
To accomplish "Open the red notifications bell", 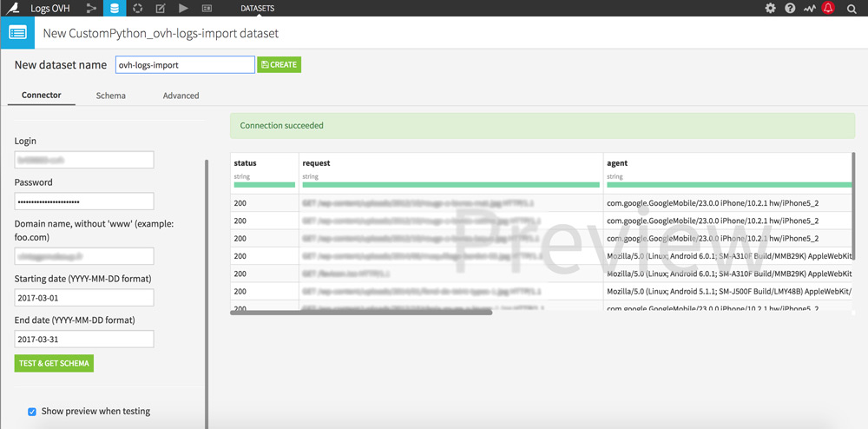I will [829, 8].
